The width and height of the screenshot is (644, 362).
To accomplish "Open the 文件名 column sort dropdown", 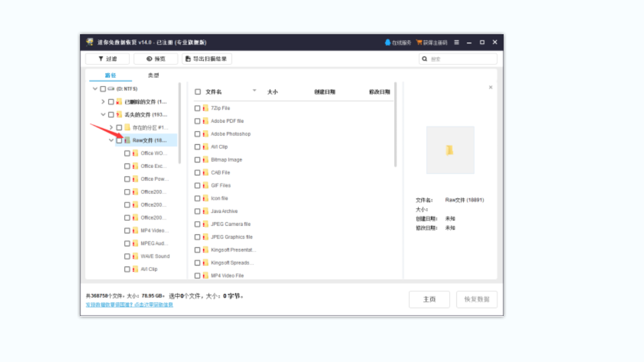I will click(255, 92).
